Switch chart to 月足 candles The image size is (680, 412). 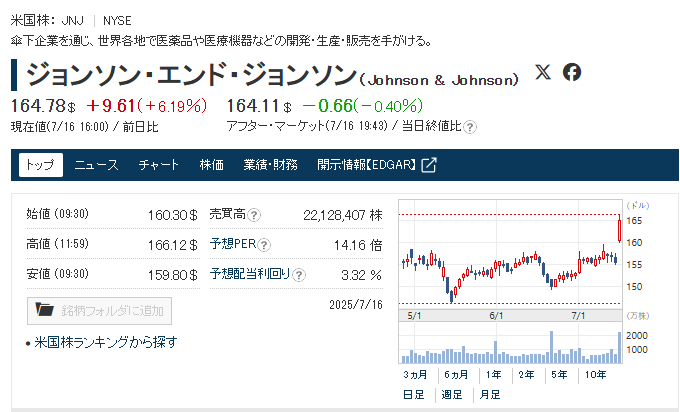pos(490,395)
